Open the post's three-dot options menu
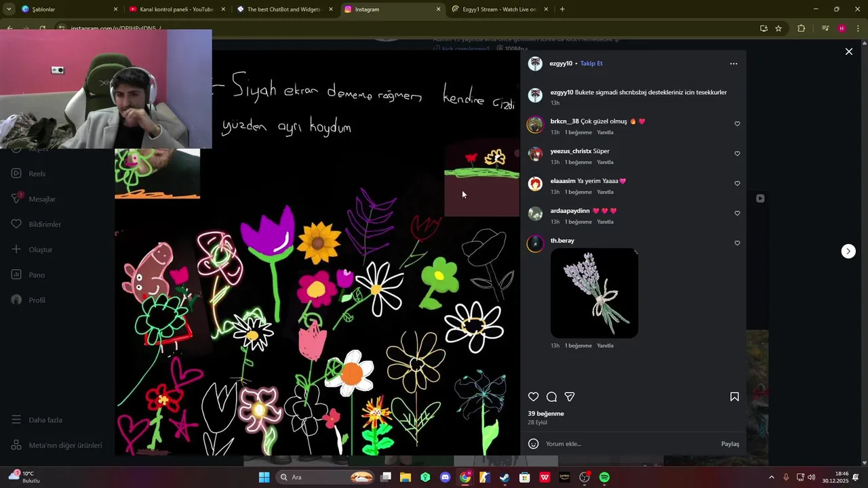 click(x=733, y=64)
